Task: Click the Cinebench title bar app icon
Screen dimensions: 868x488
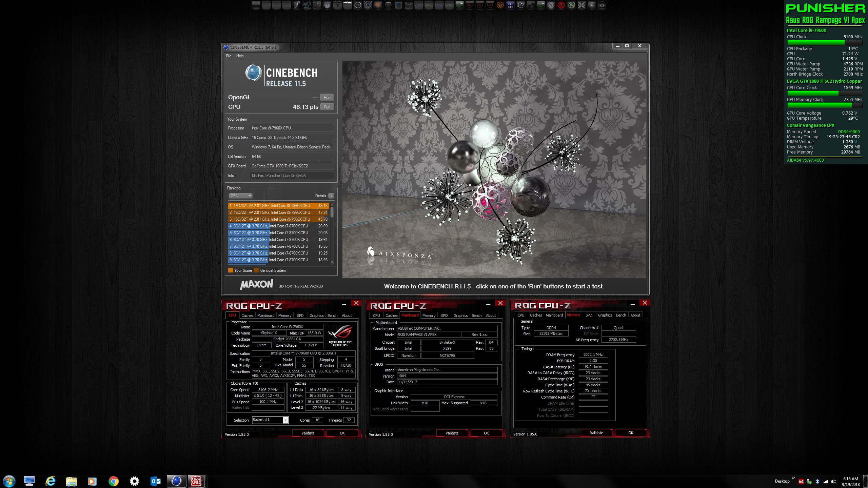Action: point(226,47)
